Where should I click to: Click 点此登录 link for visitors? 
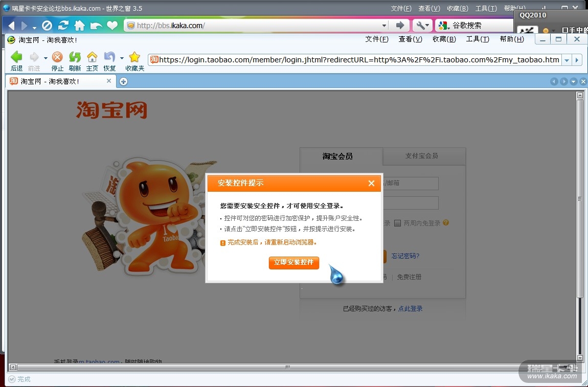click(x=410, y=309)
